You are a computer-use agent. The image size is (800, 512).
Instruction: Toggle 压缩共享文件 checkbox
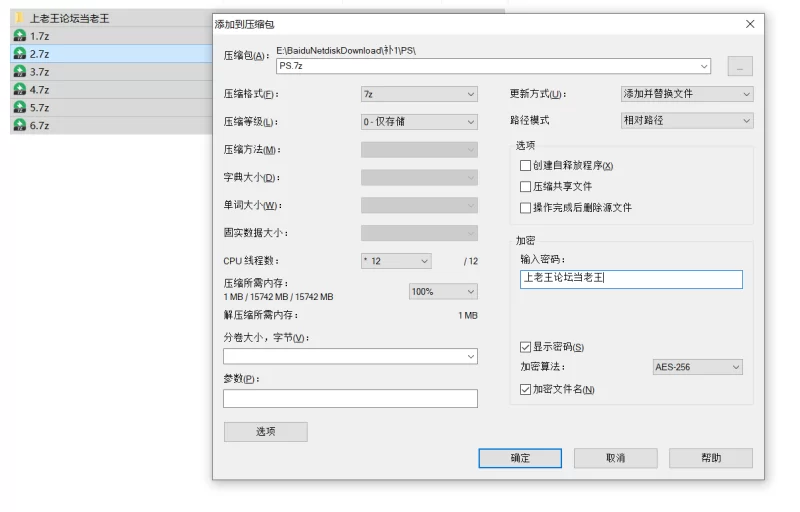[x=526, y=186]
